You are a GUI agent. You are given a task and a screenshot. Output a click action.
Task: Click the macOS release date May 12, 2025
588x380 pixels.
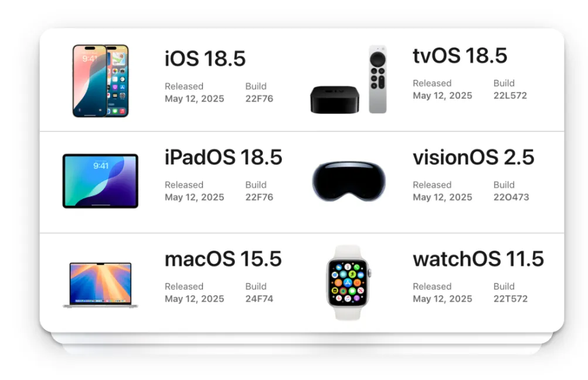tap(194, 299)
